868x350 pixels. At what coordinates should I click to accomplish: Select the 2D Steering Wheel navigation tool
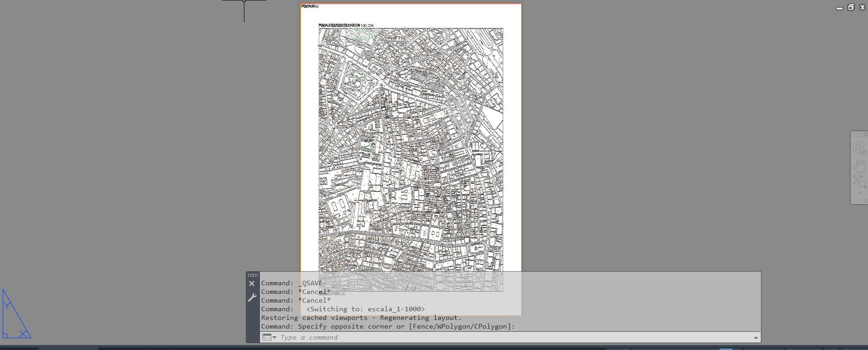point(859,148)
